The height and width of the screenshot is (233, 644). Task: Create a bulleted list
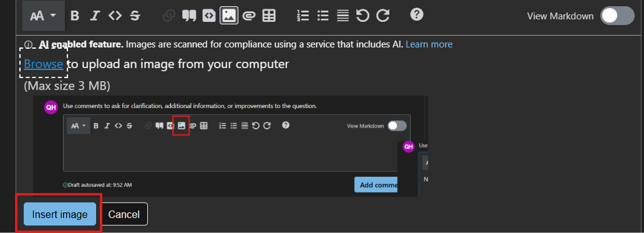coord(323,16)
